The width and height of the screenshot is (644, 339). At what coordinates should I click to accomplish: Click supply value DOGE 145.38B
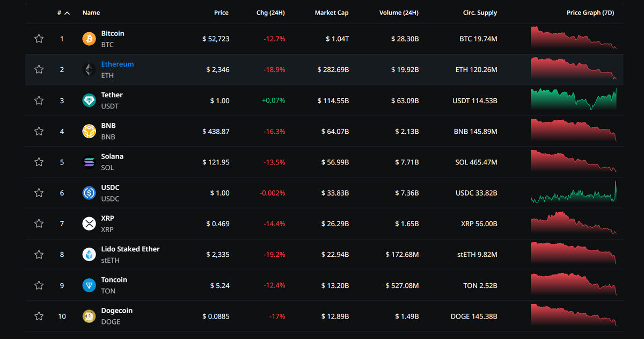[x=474, y=316]
